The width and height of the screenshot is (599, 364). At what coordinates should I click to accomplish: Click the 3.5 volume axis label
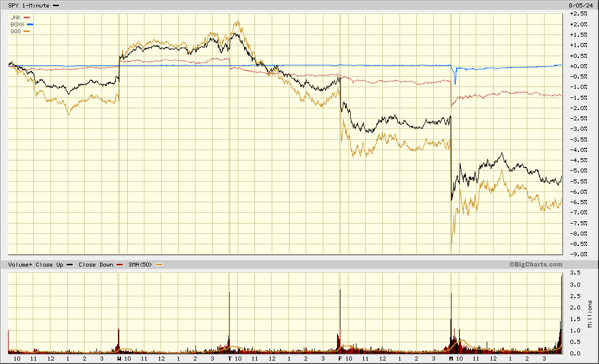pos(575,273)
